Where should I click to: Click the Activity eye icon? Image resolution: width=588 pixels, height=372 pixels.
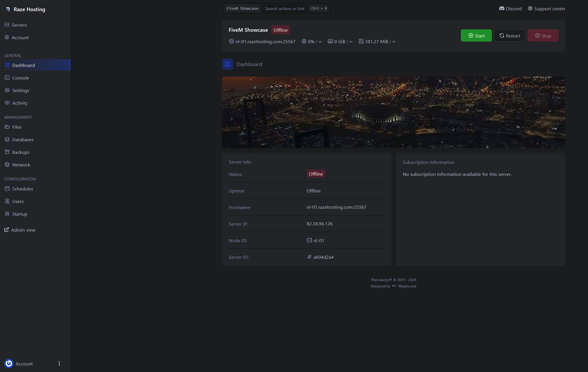tap(7, 103)
